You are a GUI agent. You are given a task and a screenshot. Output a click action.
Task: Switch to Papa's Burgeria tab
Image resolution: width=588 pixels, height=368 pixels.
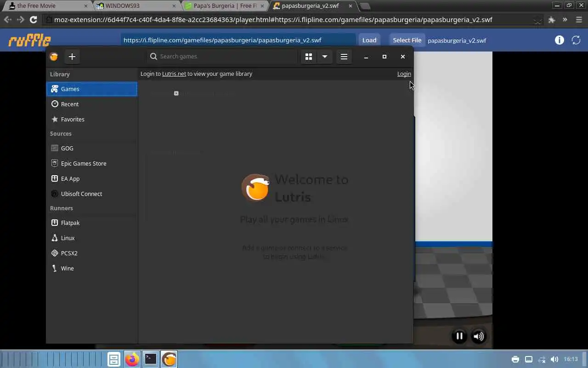(225, 6)
